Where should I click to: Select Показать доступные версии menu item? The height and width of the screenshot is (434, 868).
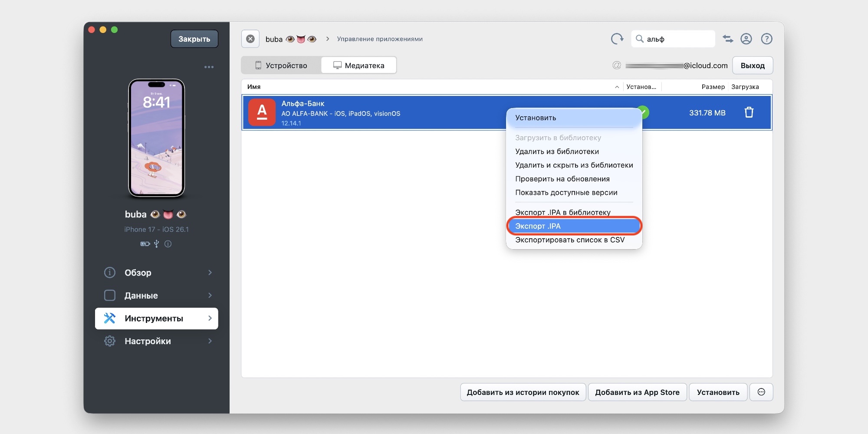(x=566, y=193)
